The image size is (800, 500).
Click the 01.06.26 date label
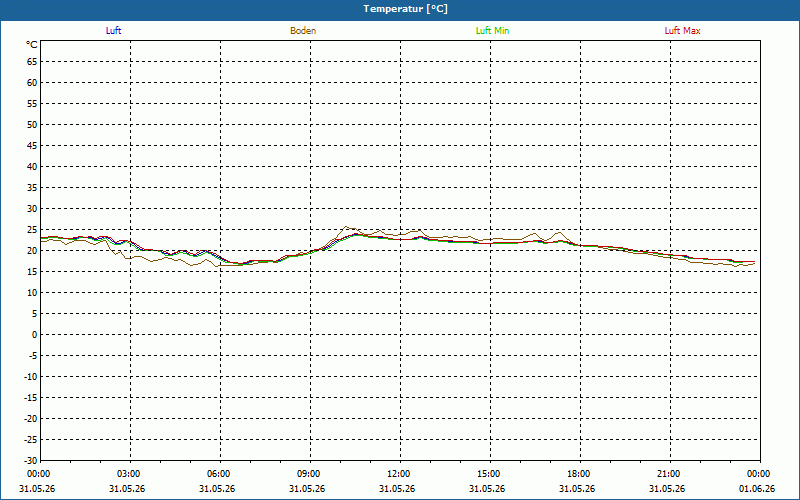[x=757, y=489]
